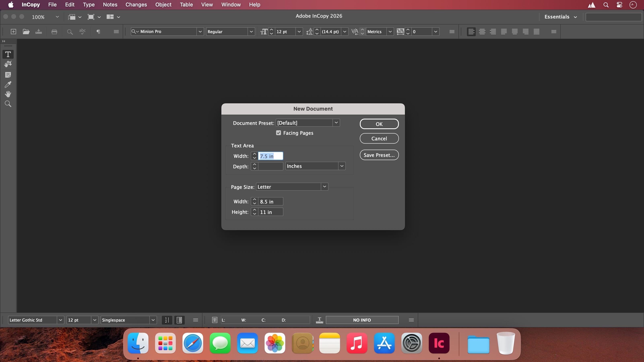Screen dimensions: 644x362
Task: Click the Check Spelling abc icon
Action: (82, 32)
